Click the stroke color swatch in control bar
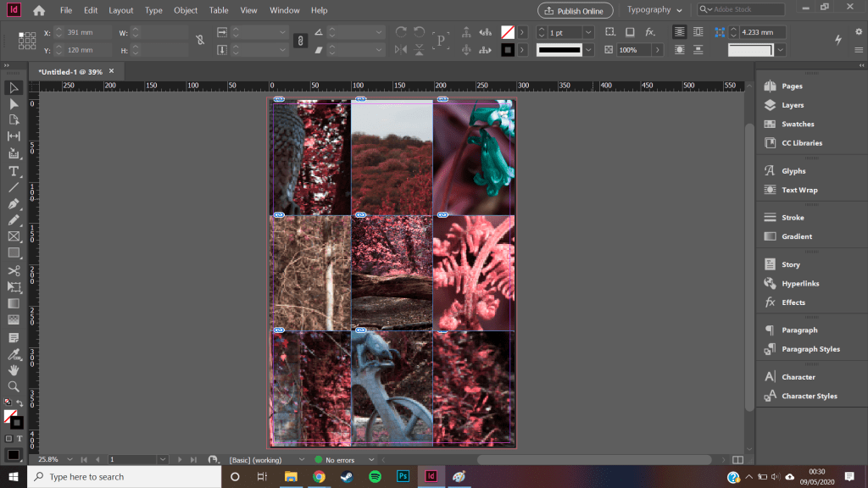Image resolution: width=868 pixels, height=488 pixels. coord(508,49)
